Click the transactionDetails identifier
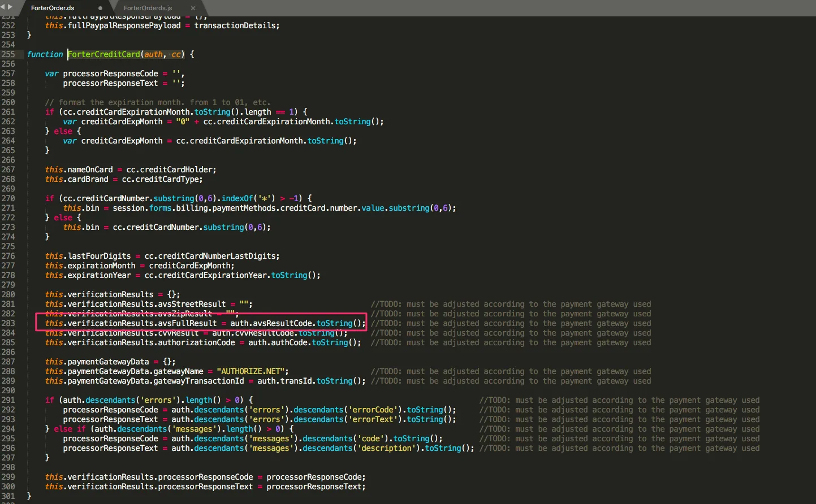This screenshot has width=816, height=504. coord(235,25)
